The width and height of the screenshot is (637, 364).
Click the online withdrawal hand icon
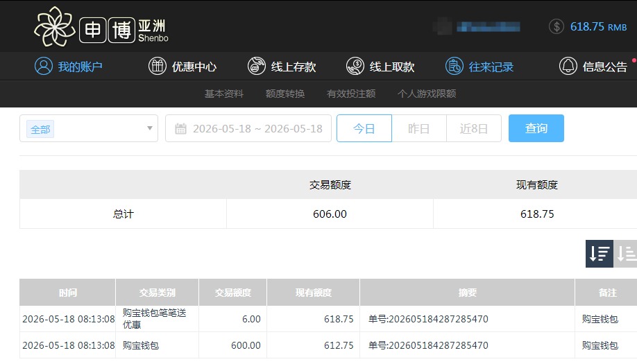[x=355, y=66]
